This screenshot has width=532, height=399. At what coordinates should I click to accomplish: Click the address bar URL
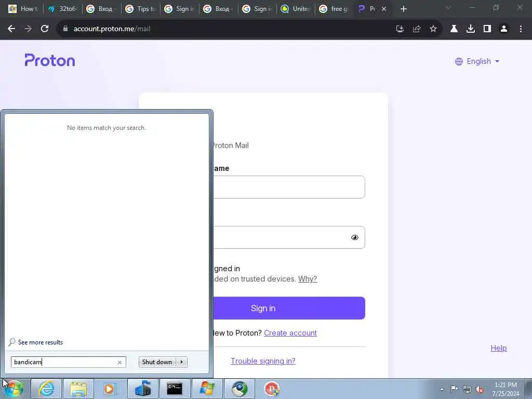[112, 29]
